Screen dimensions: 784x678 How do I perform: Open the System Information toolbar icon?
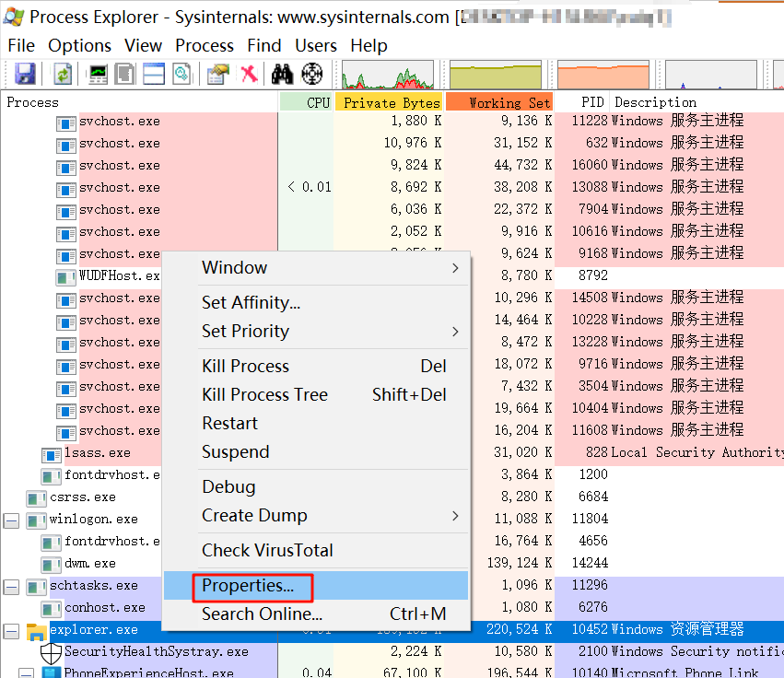[98, 74]
